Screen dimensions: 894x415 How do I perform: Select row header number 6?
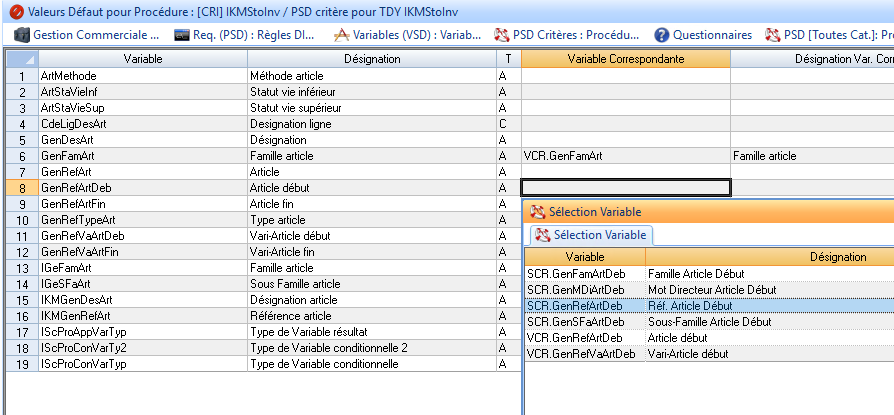coord(20,156)
